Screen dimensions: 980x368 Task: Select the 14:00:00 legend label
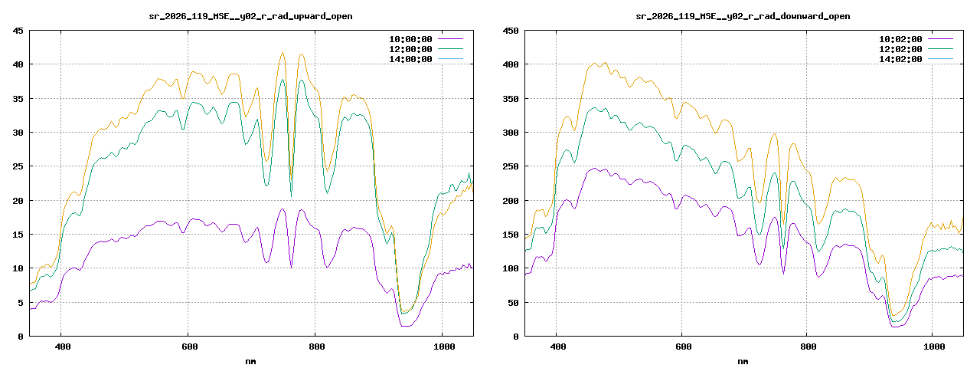411,59
